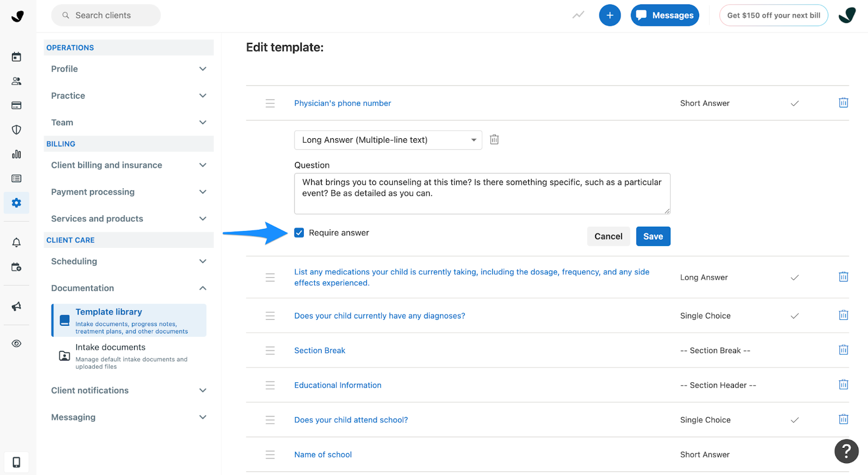Image resolution: width=868 pixels, height=475 pixels.
Task: Save the edited question
Action: 653,236
